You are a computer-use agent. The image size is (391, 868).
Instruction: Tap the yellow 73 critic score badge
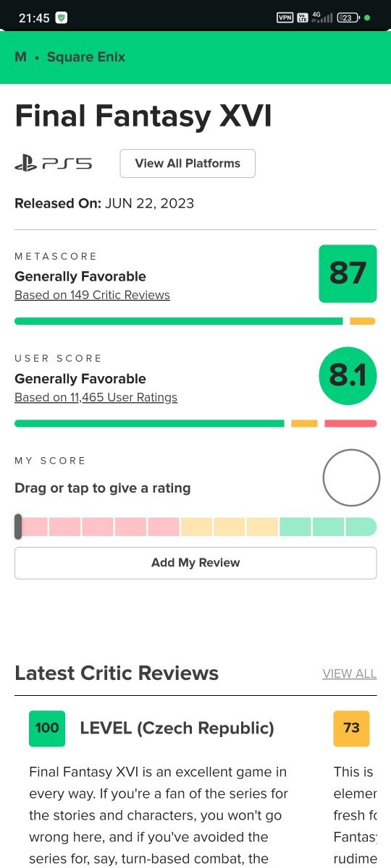point(351,728)
